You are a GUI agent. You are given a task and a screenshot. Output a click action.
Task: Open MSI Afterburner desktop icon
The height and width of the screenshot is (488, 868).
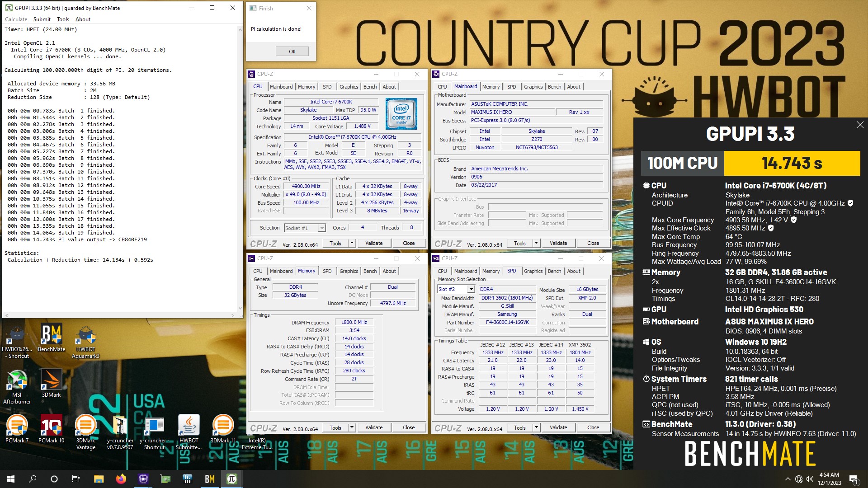17,387
